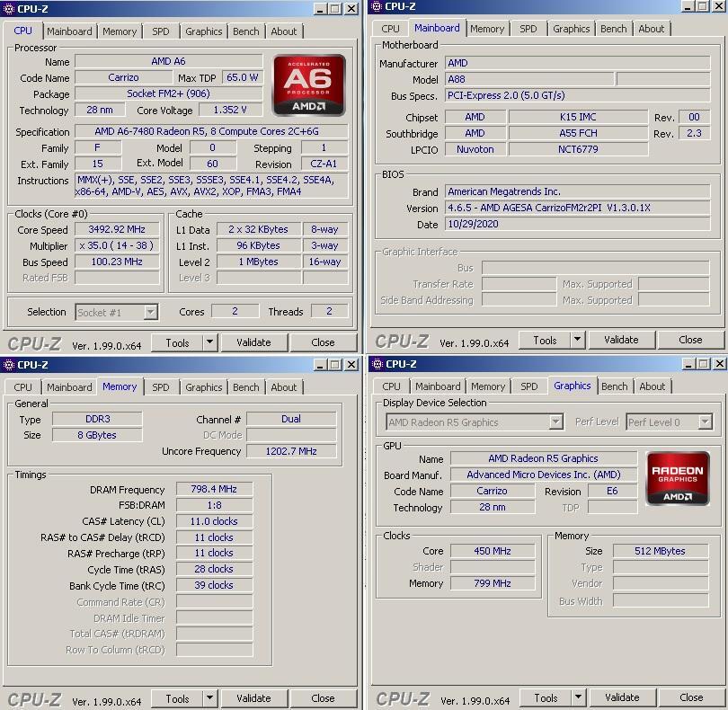Click the CPU-Z app icon in Mainboard window title bar
The height and width of the screenshot is (710, 728).
(377, 6)
